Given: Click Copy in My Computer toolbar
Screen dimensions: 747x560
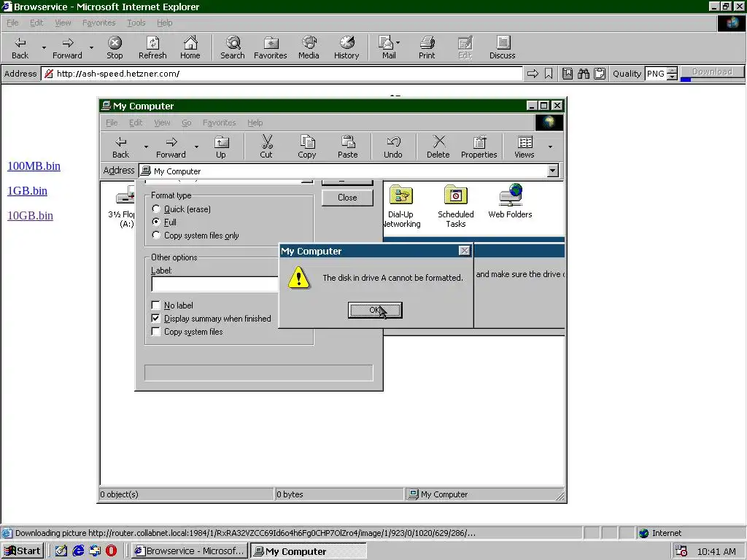Looking at the screenshot, I should coord(307,147).
